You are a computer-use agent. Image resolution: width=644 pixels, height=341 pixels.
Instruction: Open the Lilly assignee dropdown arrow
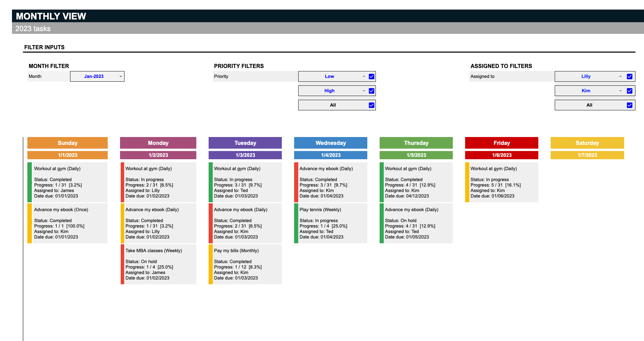pos(620,77)
